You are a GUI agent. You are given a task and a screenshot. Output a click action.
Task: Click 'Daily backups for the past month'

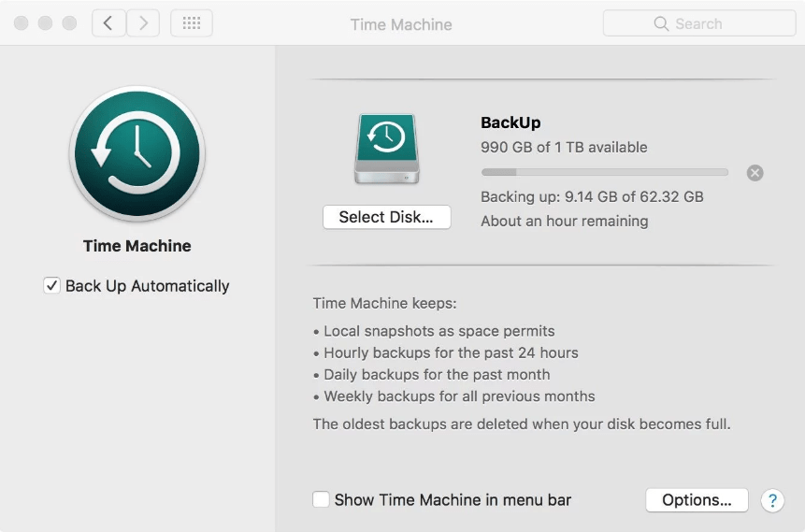[x=432, y=374]
